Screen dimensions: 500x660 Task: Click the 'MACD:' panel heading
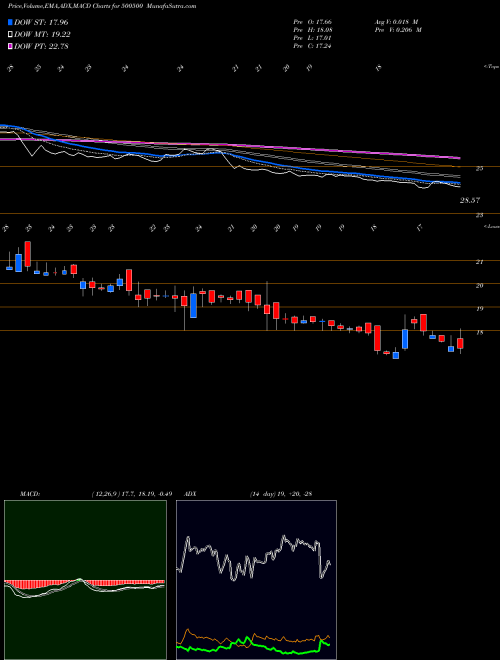29,494
